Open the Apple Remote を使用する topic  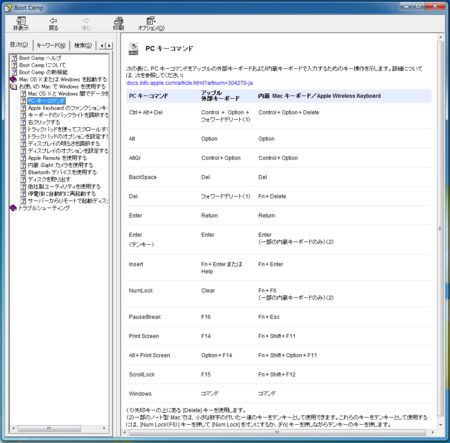(x=57, y=158)
